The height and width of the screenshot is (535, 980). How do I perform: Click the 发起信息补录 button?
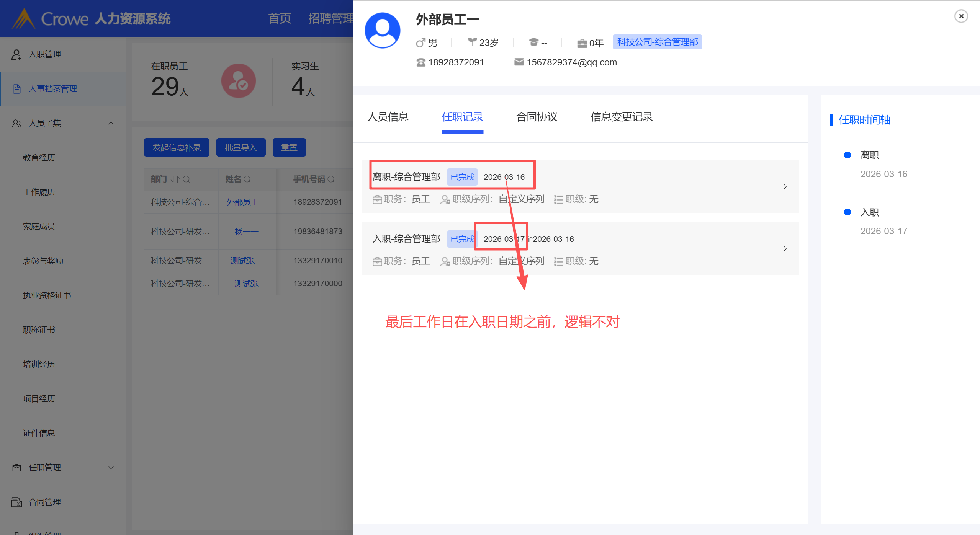177,147
